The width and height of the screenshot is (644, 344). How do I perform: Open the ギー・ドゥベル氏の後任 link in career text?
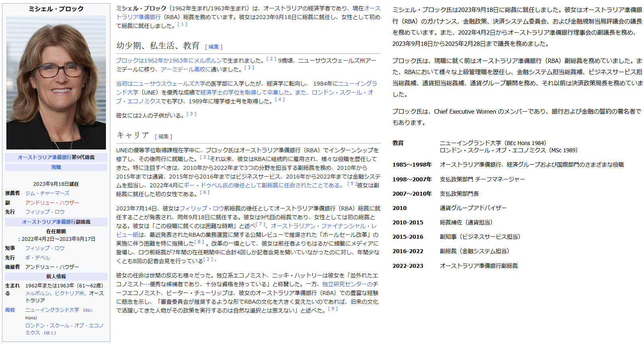(223, 185)
